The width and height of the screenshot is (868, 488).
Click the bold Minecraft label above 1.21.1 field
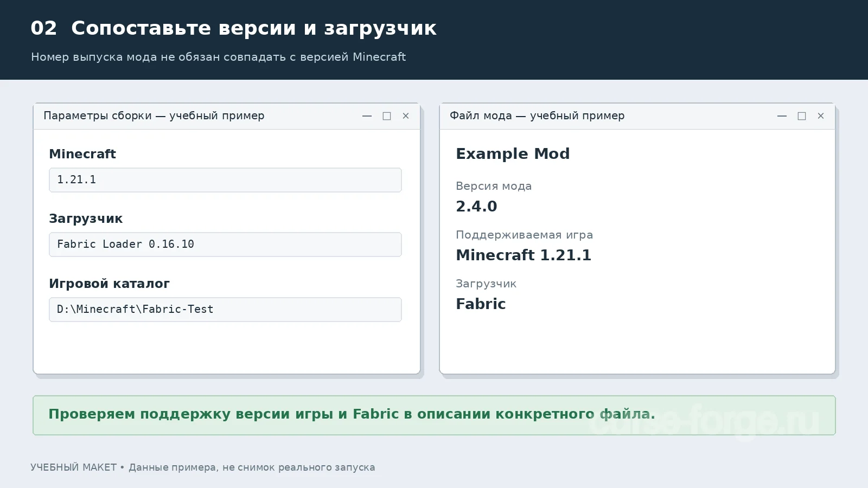point(82,154)
